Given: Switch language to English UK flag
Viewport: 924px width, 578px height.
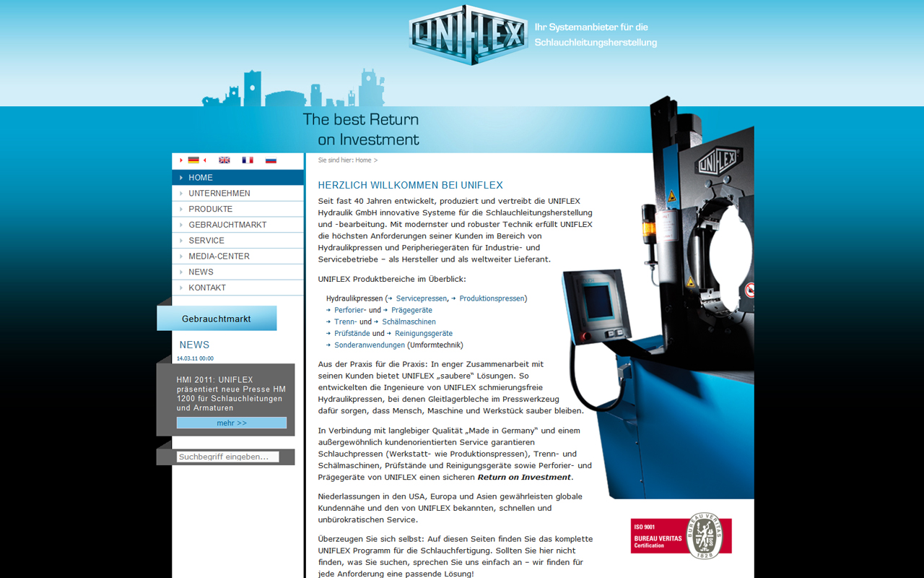Looking at the screenshot, I should [225, 160].
